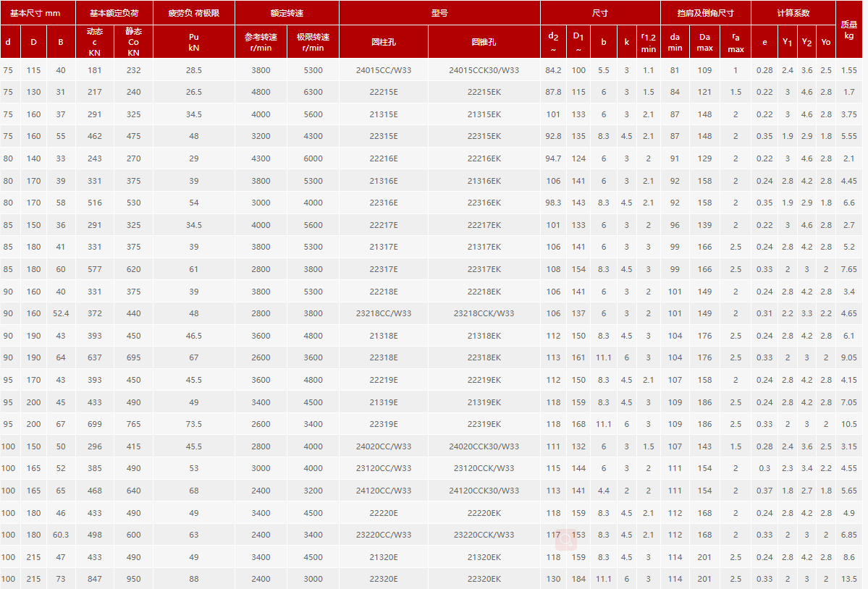This screenshot has width=868, height=589.
Task: Click the 计算系数 header cell
Action: [793, 13]
